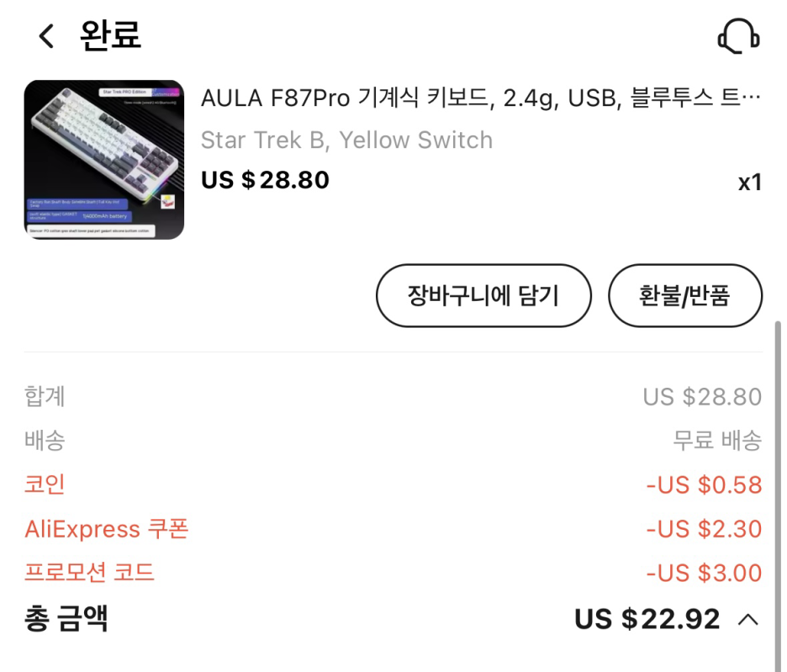Click the -US $3.00 promo code discount amount
The width and height of the screenshot is (787, 672).
(x=704, y=574)
